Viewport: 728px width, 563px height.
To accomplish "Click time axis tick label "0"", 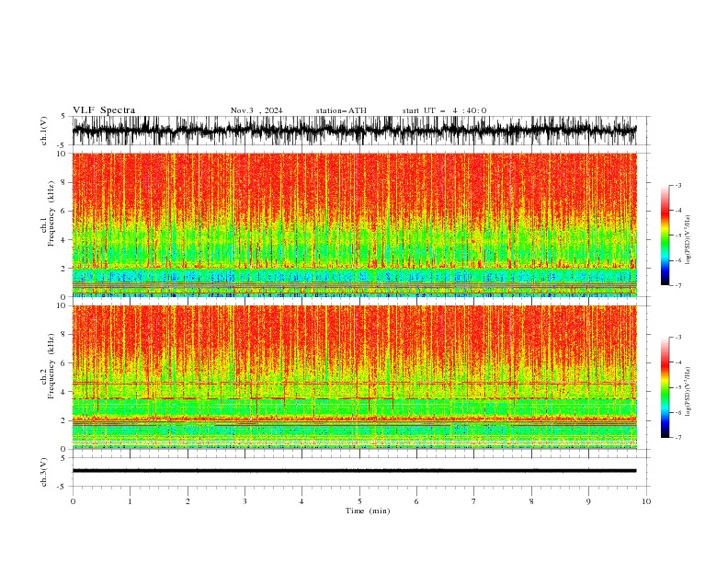I will tap(73, 501).
